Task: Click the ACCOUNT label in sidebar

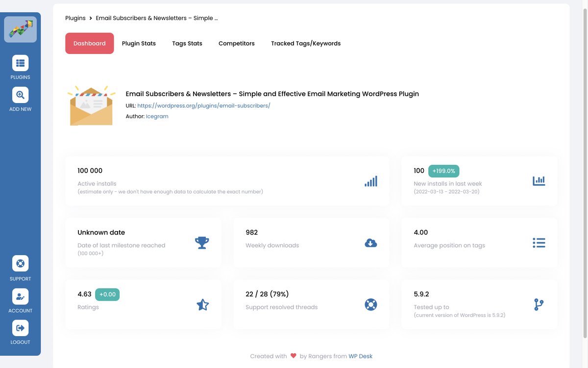Action: click(20, 311)
